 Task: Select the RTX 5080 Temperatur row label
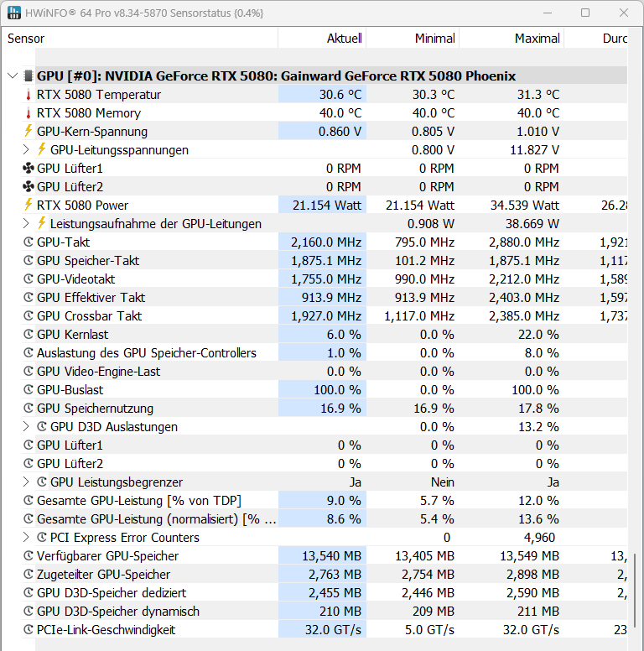[99, 95]
